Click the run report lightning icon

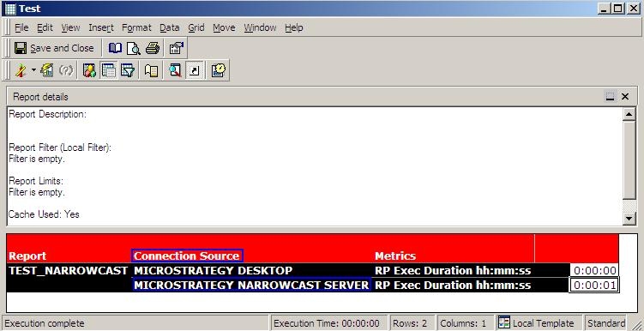coord(21,70)
